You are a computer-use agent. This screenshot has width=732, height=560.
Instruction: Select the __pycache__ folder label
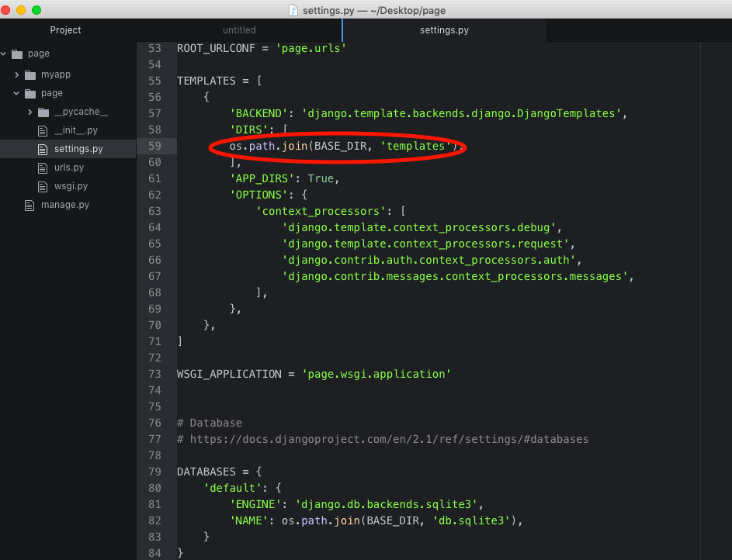click(82, 112)
